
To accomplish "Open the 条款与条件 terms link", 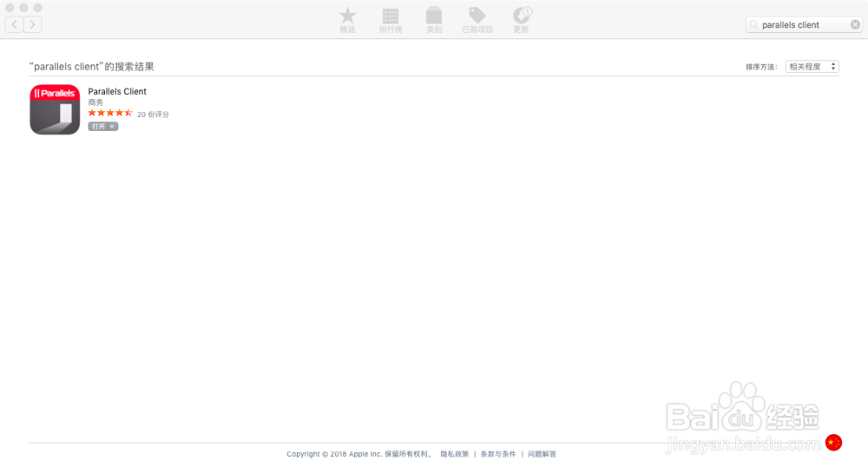I will point(498,454).
